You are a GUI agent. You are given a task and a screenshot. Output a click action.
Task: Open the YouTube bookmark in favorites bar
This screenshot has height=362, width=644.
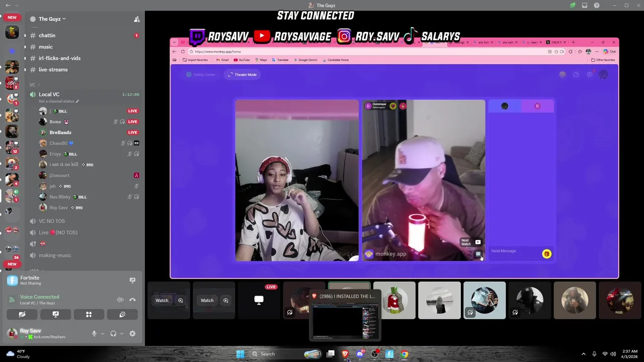[x=242, y=60]
